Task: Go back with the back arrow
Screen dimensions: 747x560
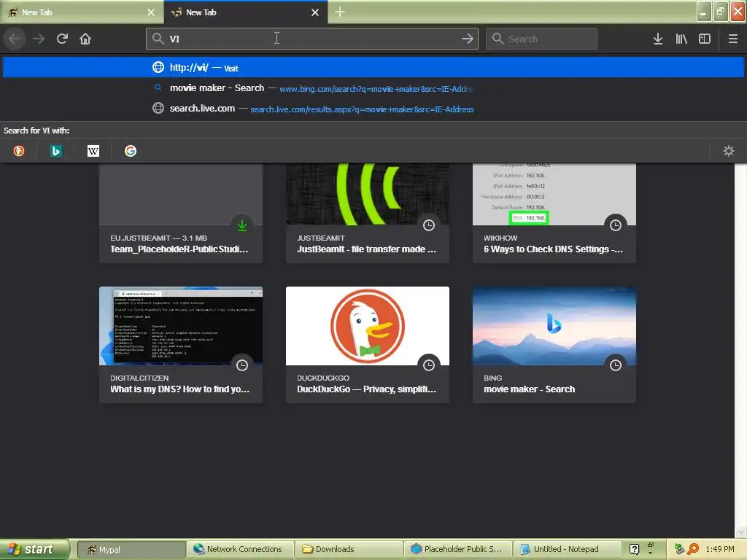Action: tap(15, 39)
